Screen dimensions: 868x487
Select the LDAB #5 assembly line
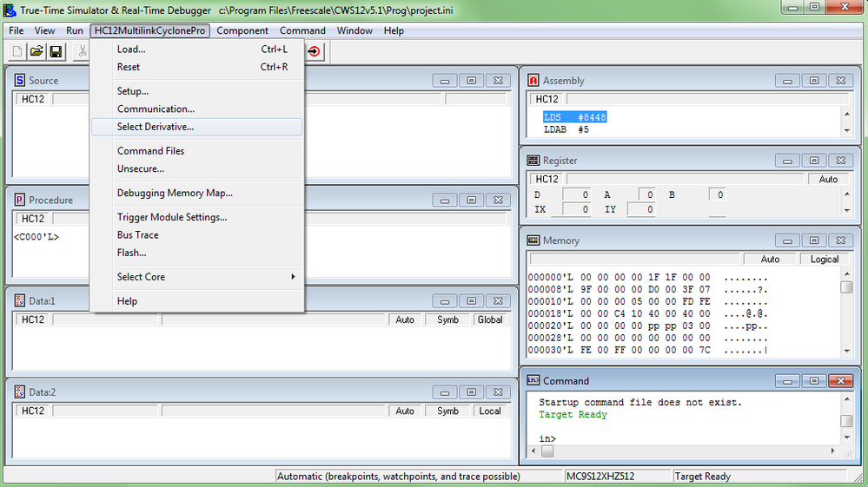(566, 129)
